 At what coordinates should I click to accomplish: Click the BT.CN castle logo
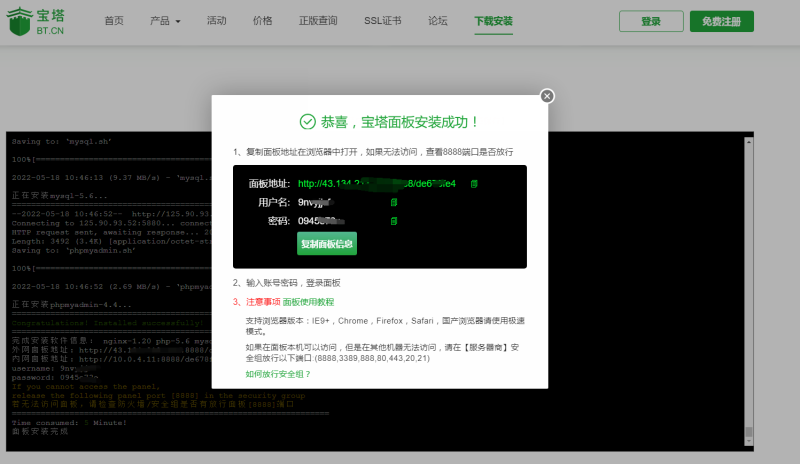[x=35, y=21]
